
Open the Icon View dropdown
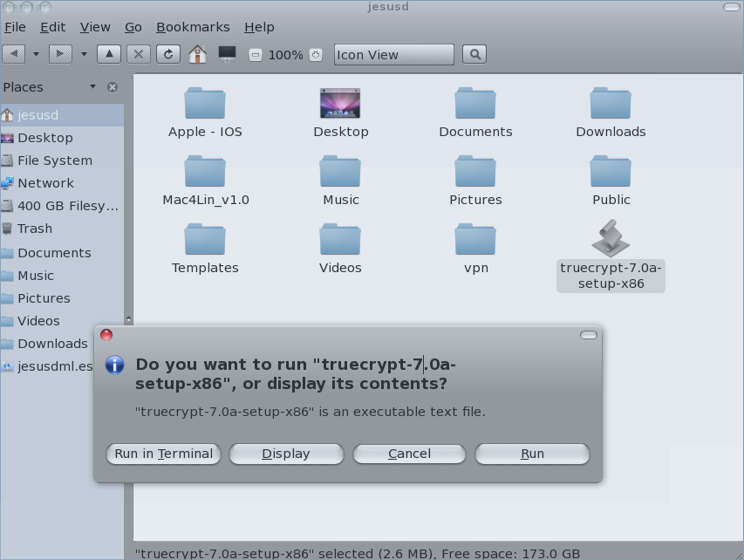pyautogui.click(x=393, y=55)
